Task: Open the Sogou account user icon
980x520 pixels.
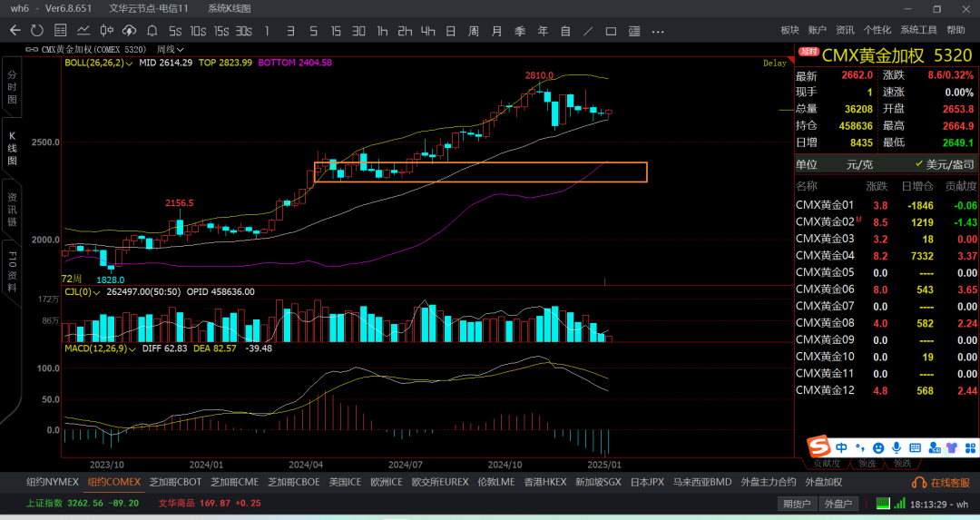Action: point(935,447)
